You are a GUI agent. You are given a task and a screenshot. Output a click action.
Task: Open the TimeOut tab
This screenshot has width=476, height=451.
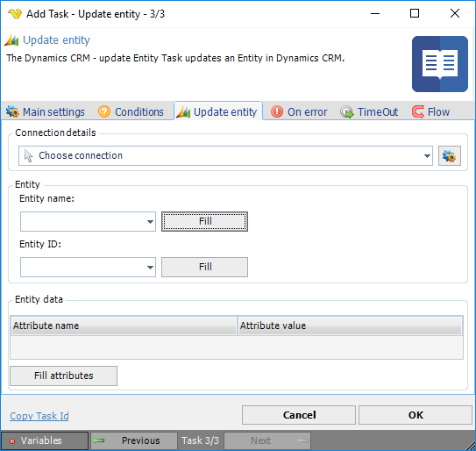(x=369, y=111)
